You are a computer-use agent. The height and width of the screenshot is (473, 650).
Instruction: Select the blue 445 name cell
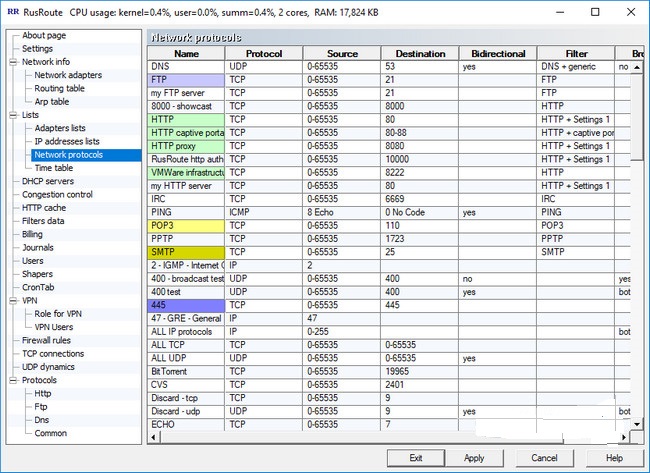click(x=186, y=305)
